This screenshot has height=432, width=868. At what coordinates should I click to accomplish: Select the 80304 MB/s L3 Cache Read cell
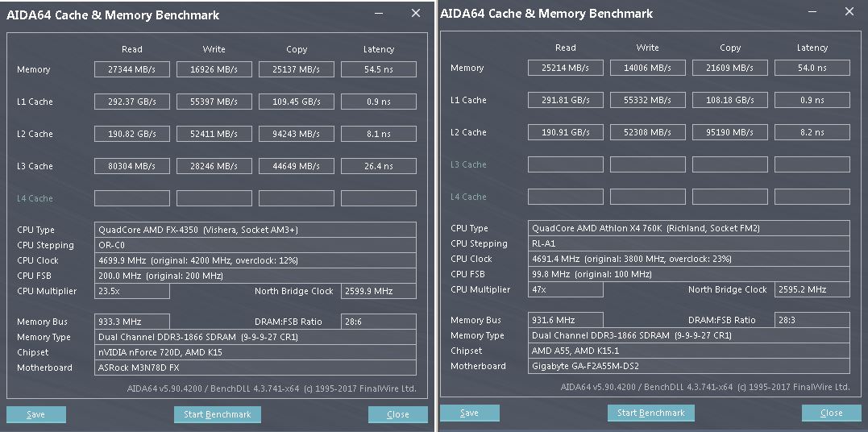(132, 166)
